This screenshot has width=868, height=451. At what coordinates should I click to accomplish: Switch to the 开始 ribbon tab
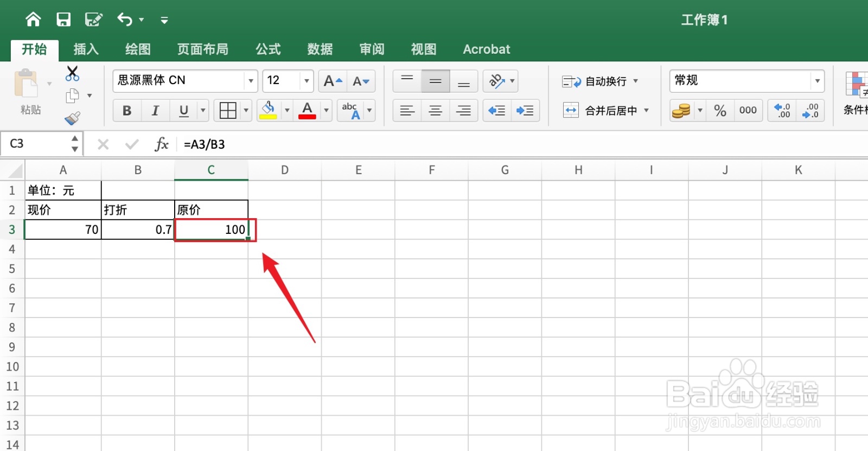(34, 49)
